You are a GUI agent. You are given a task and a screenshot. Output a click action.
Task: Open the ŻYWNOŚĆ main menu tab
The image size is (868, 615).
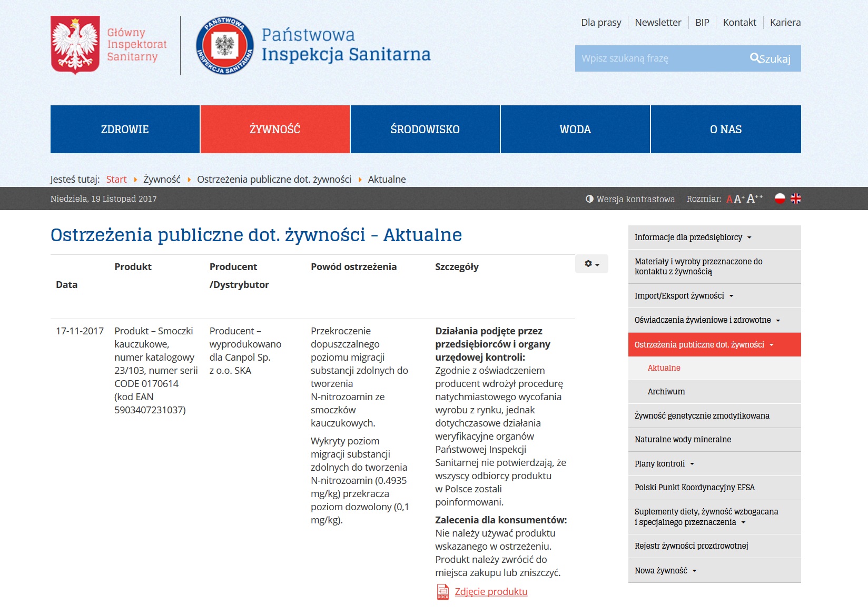tap(275, 130)
